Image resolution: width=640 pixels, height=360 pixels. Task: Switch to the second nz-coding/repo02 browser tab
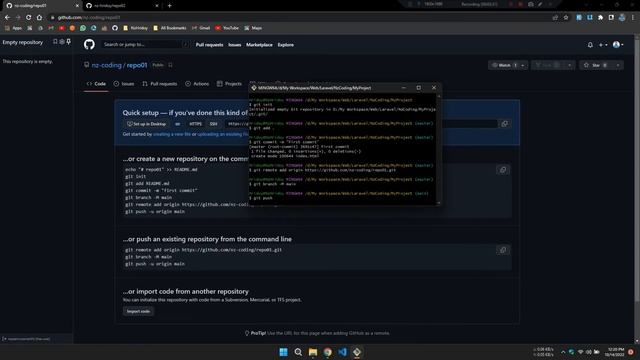[122, 6]
